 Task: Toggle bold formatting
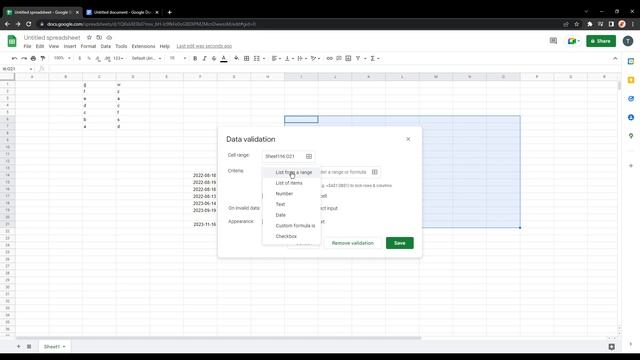195,58
